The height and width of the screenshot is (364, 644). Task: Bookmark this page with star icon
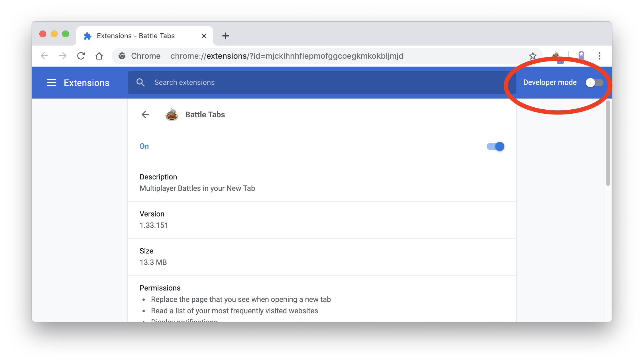tap(533, 56)
